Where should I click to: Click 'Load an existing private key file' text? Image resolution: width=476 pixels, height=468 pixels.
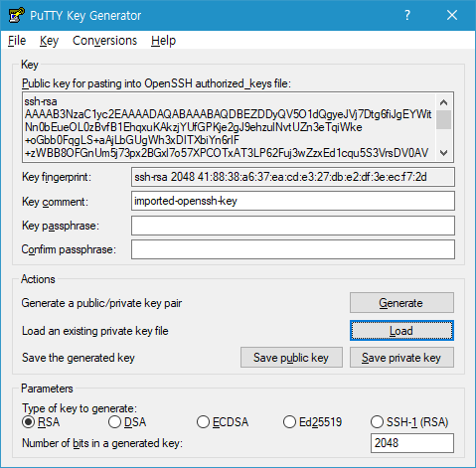point(95,331)
